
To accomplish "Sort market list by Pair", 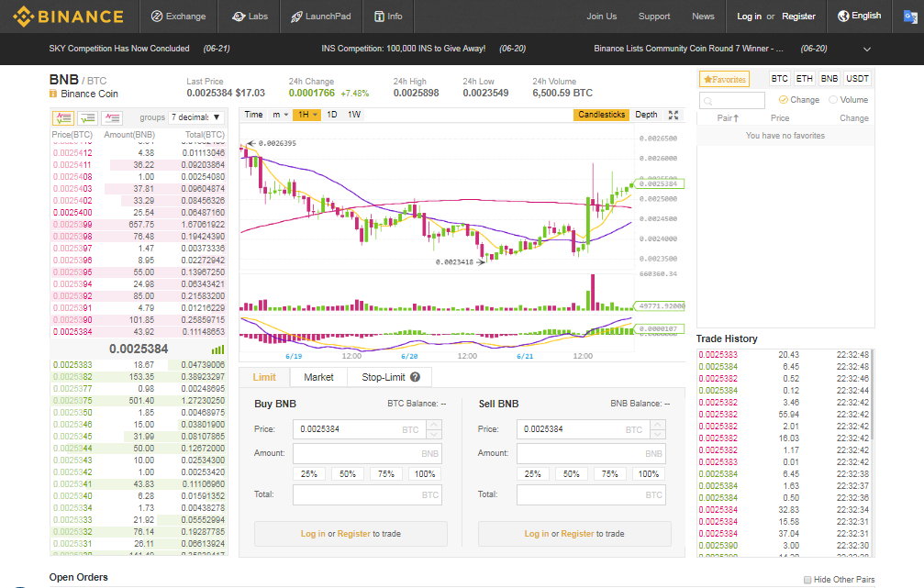I will (x=728, y=117).
